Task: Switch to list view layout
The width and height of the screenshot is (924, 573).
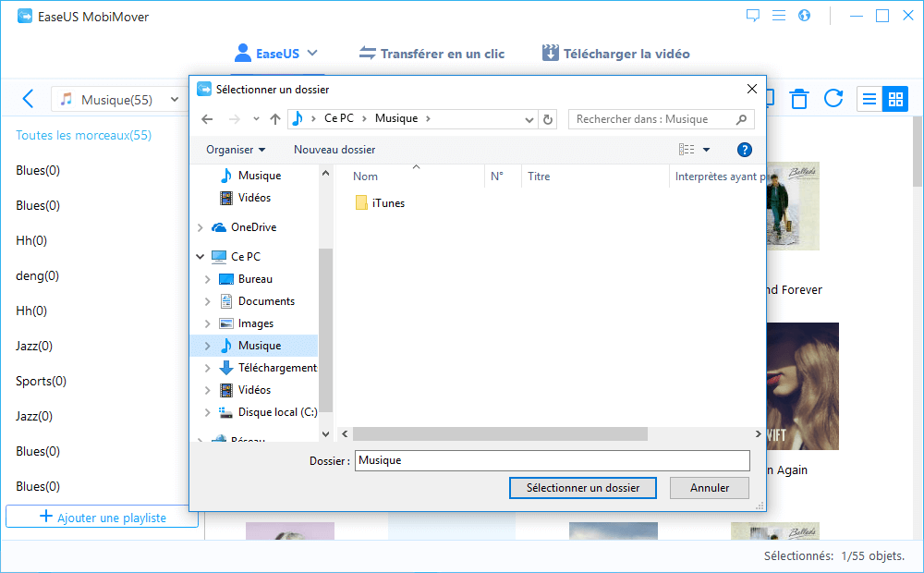Action: pyautogui.click(x=869, y=99)
